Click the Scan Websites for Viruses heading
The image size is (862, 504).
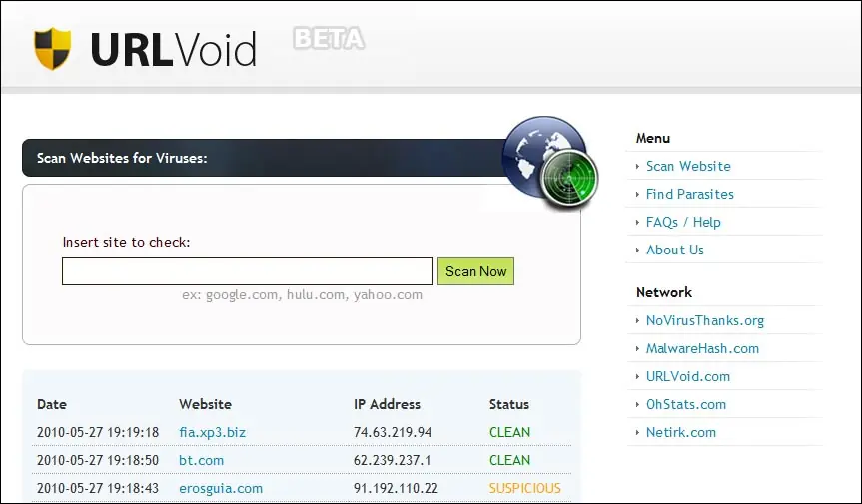(x=122, y=158)
